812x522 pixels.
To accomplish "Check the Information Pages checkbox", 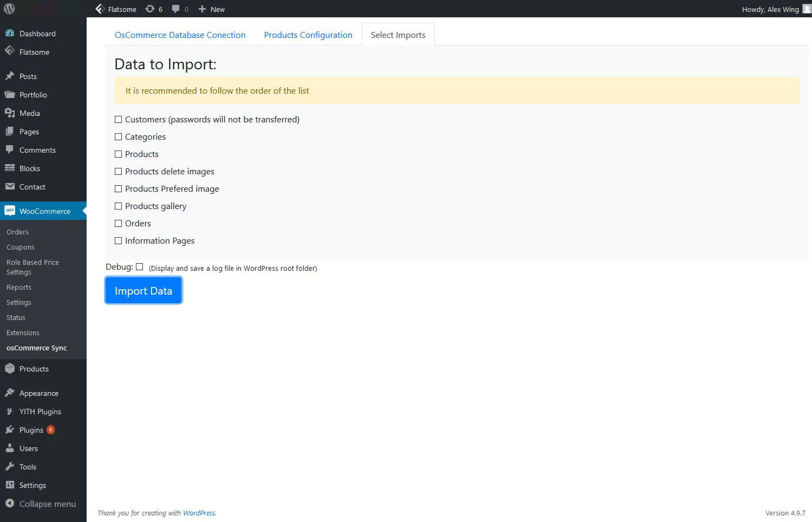I will pos(118,240).
